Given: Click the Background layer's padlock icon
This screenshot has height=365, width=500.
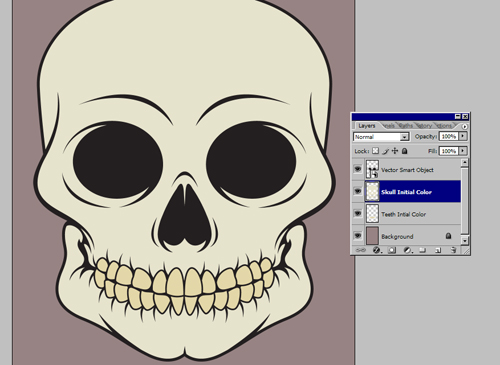Looking at the screenshot, I should coord(448,236).
